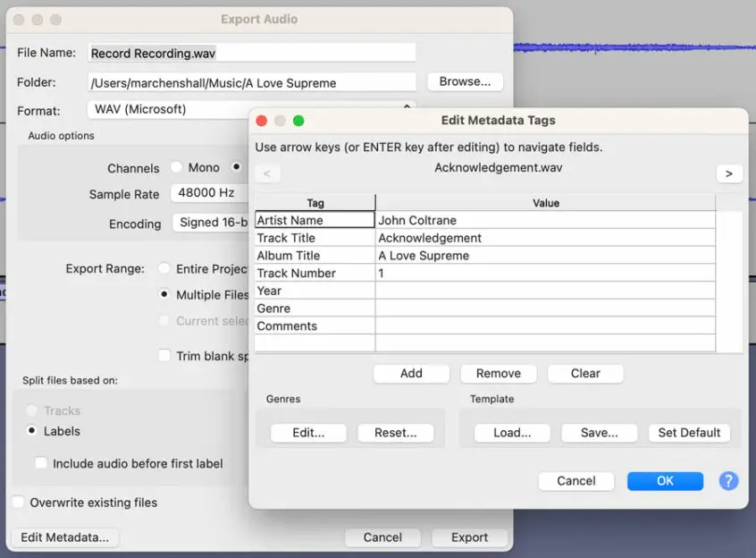Screen dimensions: 756x558
Task: Confirm metadata with OK
Action: [x=665, y=480]
